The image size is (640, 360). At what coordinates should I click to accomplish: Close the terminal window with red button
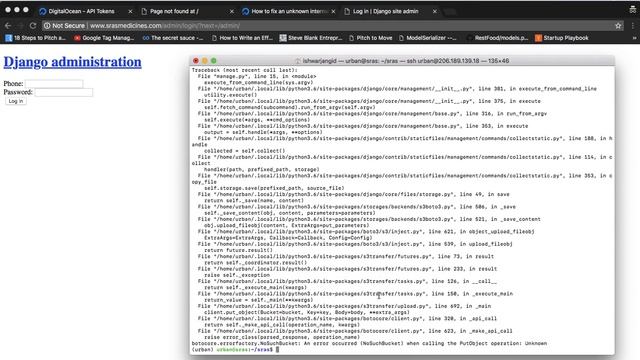196,61
